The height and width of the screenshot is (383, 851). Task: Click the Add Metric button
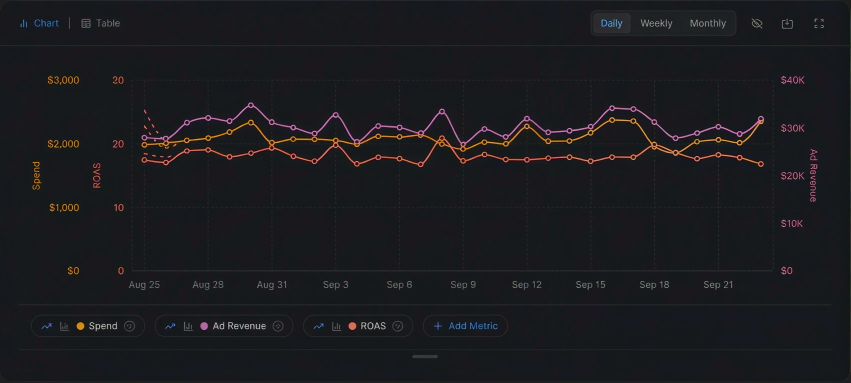(x=465, y=326)
